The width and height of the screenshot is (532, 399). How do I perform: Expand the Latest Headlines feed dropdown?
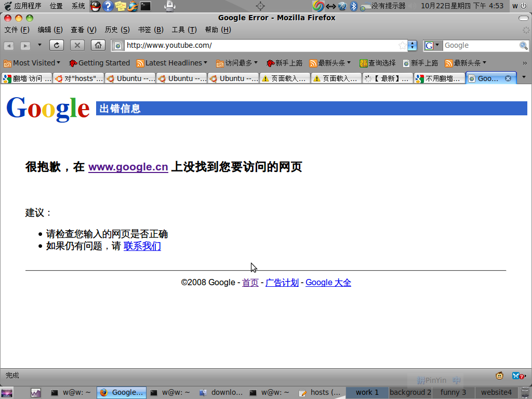tap(171, 63)
